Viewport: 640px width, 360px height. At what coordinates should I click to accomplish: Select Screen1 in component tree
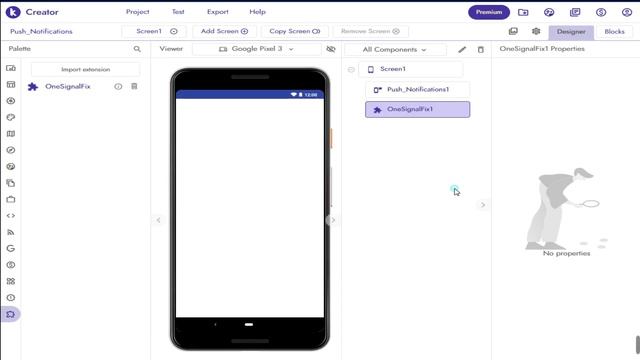click(411, 69)
